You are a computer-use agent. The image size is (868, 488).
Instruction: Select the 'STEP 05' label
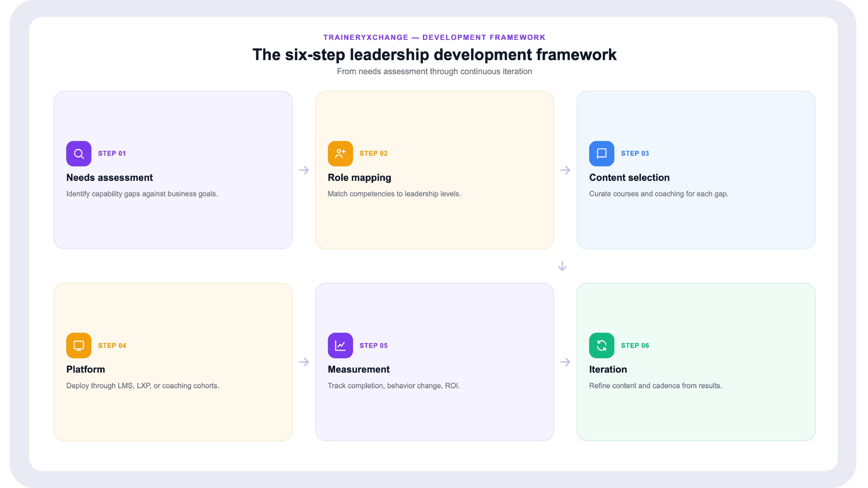pos(373,346)
